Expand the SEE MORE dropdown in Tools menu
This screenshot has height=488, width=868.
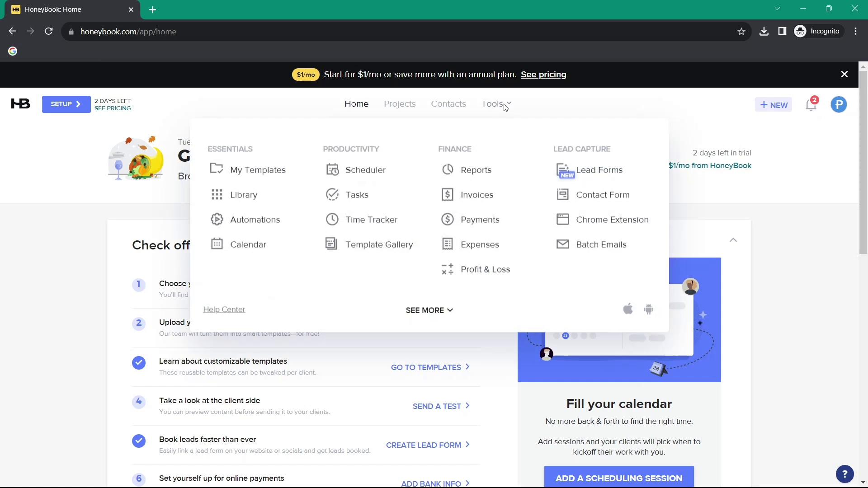428,310
